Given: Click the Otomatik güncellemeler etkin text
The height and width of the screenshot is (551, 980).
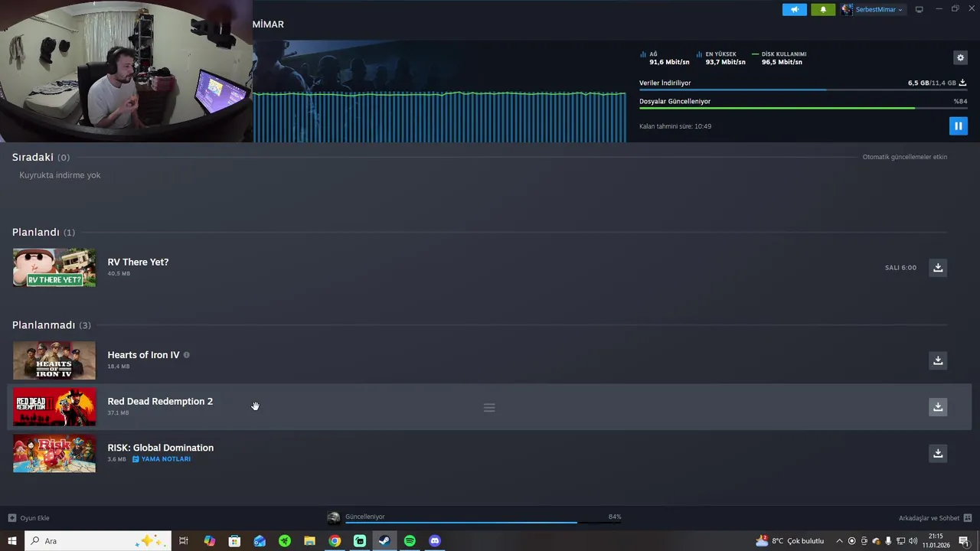Looking at the screenshot, I should coord(905,157).
